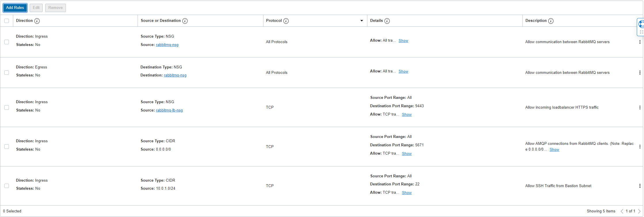Click the Details column info icon
The image size is (644, 217).
tap(387, 21)
